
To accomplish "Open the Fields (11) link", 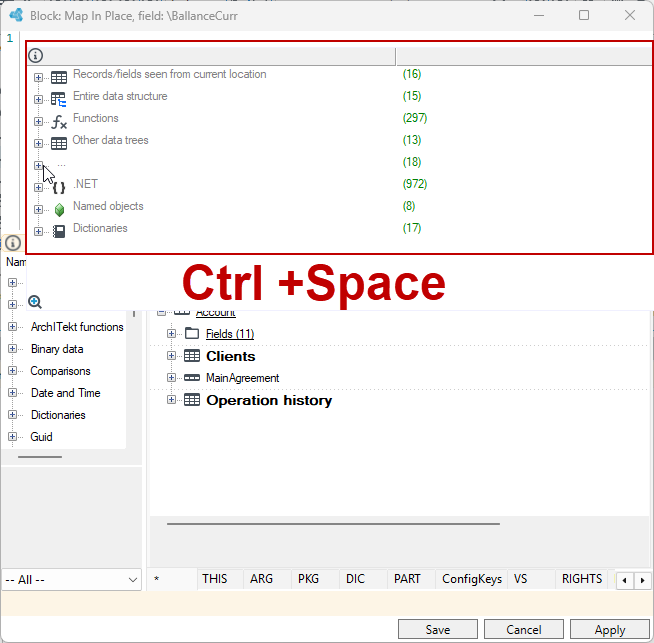I will point(230,334).
